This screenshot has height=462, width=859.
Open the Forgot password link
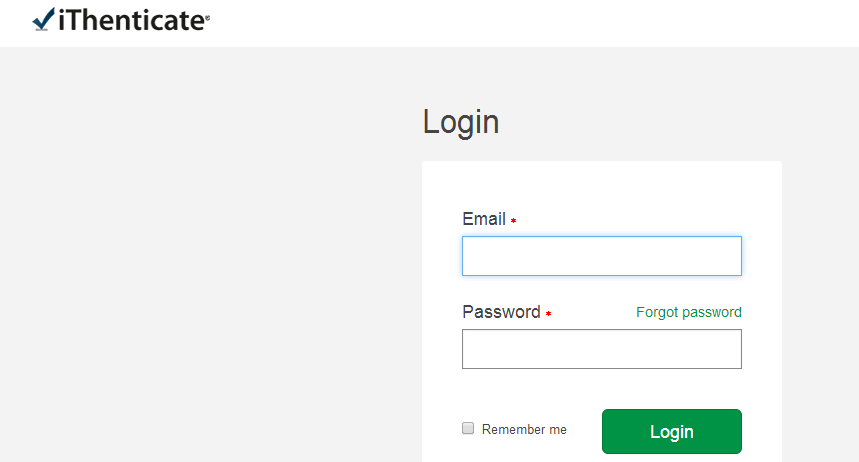[x=688, y=313]
